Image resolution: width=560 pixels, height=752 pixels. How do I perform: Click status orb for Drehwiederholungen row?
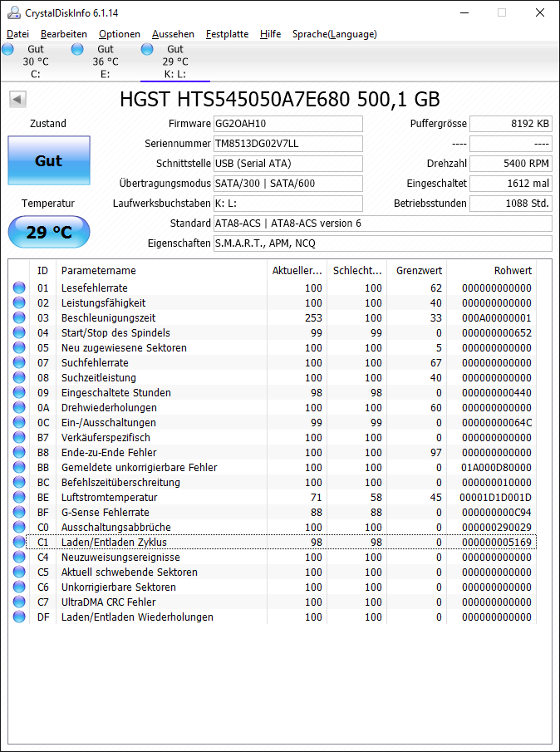click(x=19, y=408)
